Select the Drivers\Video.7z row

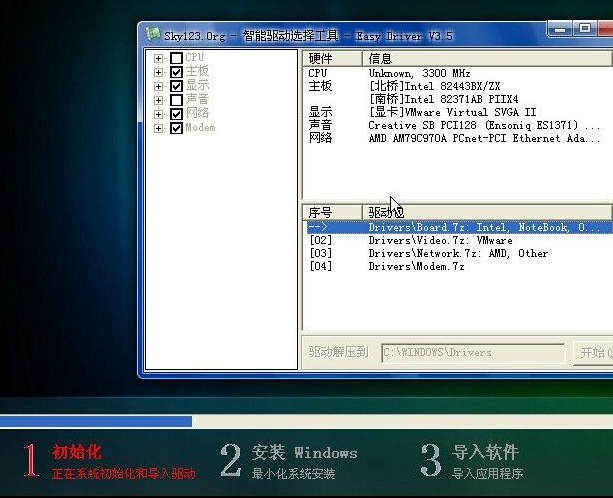click(x=440, y=241)
